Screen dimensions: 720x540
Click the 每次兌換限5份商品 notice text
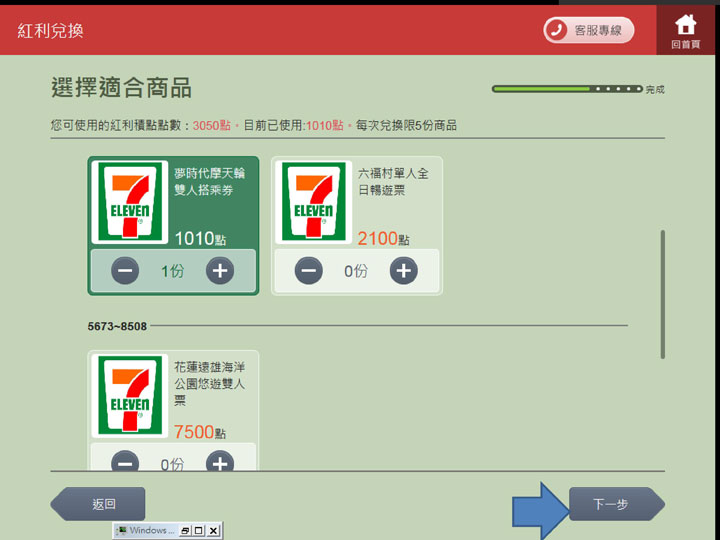tap(406, 125)
